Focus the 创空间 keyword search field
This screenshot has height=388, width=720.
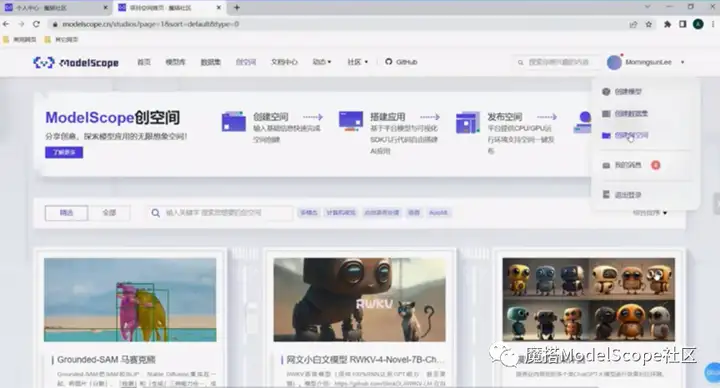(x=220, y=213)
